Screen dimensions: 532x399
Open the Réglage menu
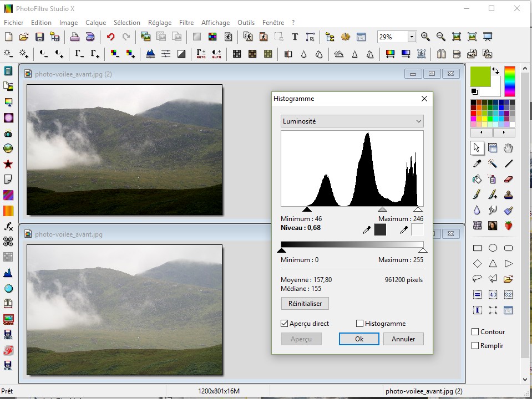pyautogui.click(x=159, y=22)
